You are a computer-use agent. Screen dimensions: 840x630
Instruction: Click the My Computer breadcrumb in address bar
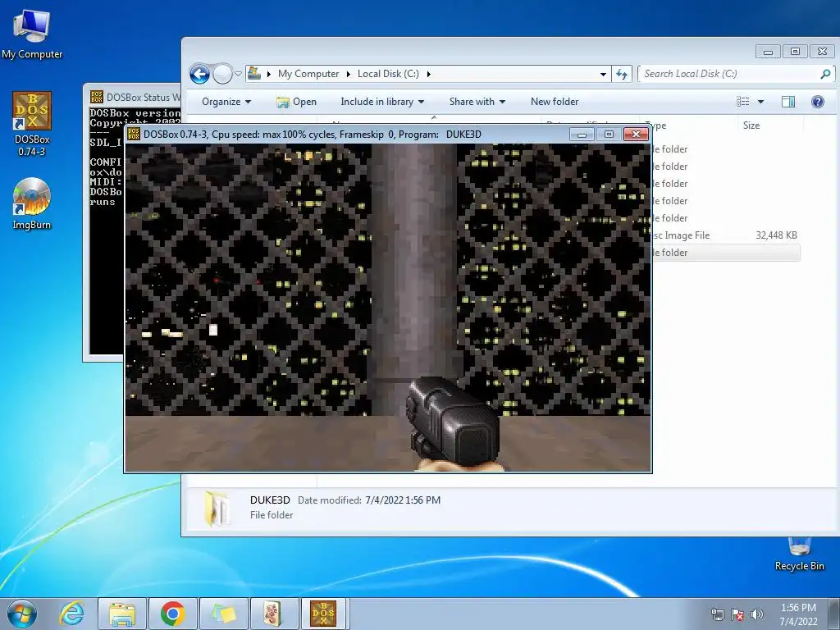[x=308, y=74]
